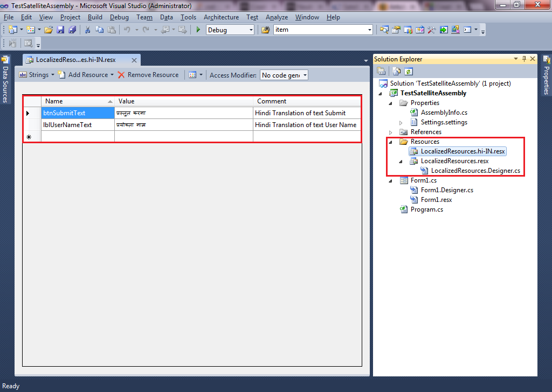This screenshot has width=552, height=392.
Task: Open the Solution Configurations Debug dropdown
Action: coord(251,30)
